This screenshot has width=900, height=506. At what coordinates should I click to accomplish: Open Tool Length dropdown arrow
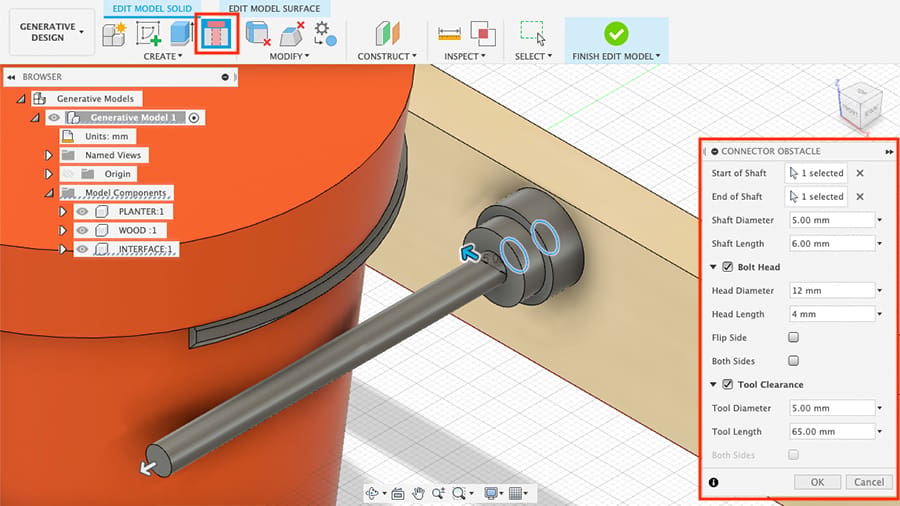(x=879, y=431)
